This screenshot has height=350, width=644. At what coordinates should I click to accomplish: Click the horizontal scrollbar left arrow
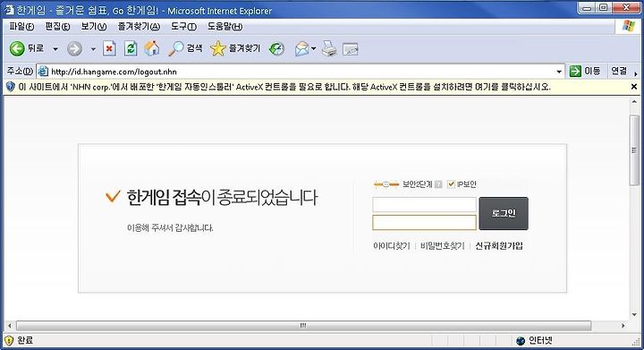click(10, 326)
